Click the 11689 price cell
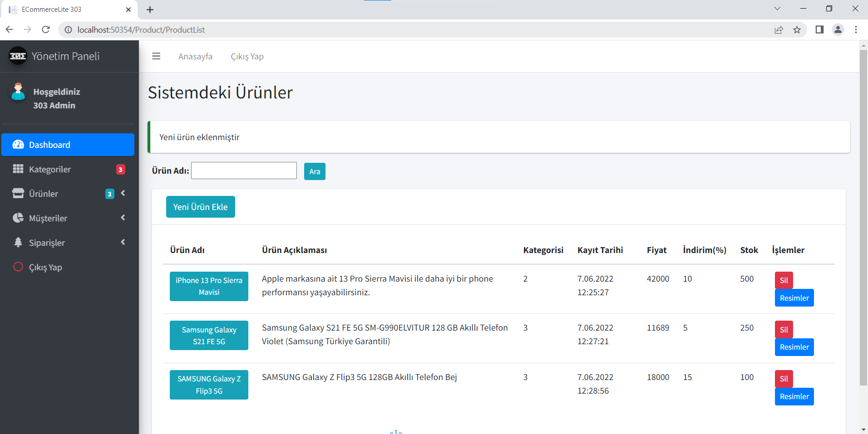Image resolution: width=868 pixels, height=434 pixels. [658, 327]
